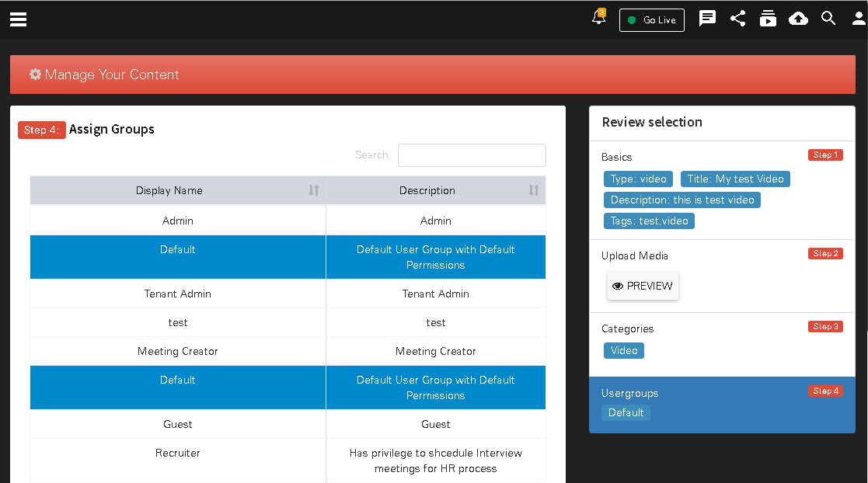Click the cloud upload icon
Image resolution: width=868 pixels, height=483 pixels.
coord(798,19)
